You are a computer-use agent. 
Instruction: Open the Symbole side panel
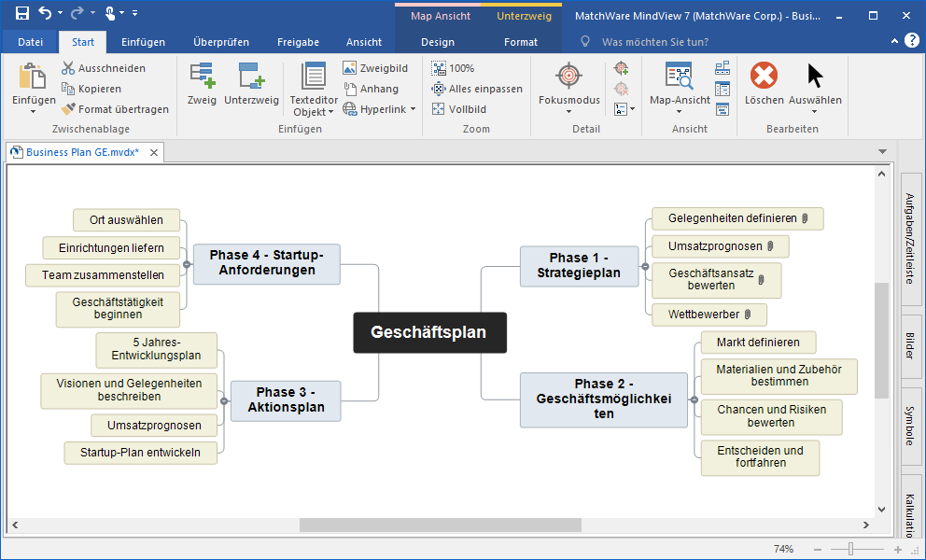910,426
